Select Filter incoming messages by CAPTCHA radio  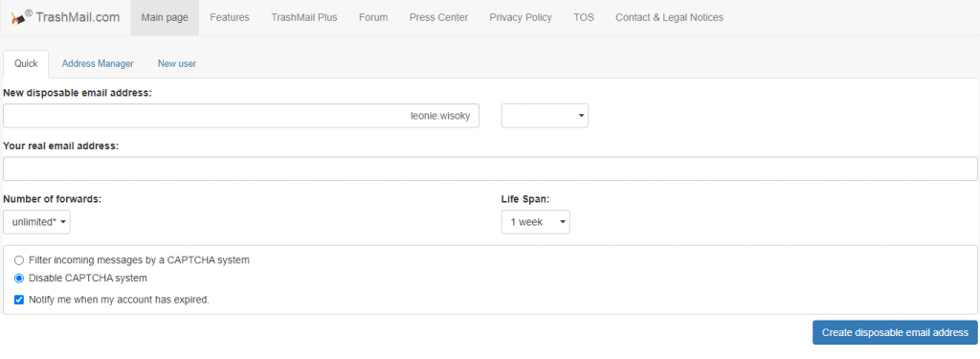click(19, 260)
